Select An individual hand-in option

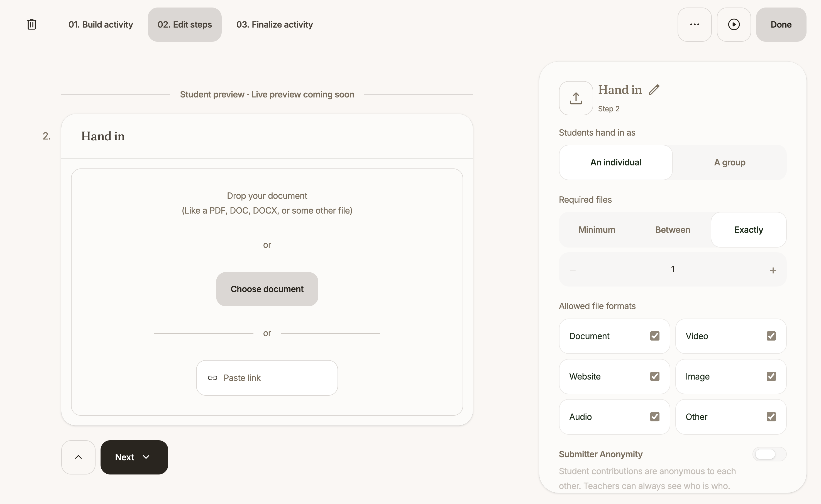click(616, 162)
